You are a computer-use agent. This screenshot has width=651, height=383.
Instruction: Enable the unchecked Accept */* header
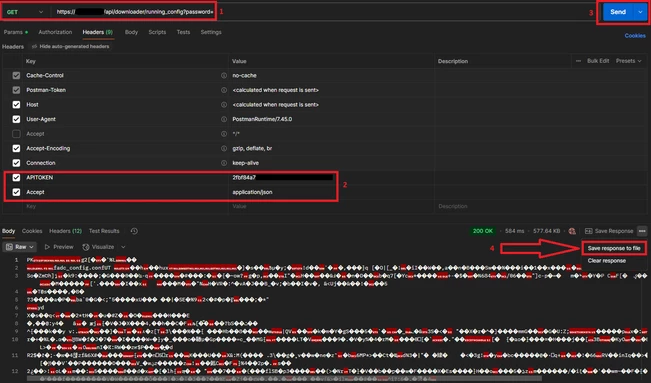(x=16, y=134)
